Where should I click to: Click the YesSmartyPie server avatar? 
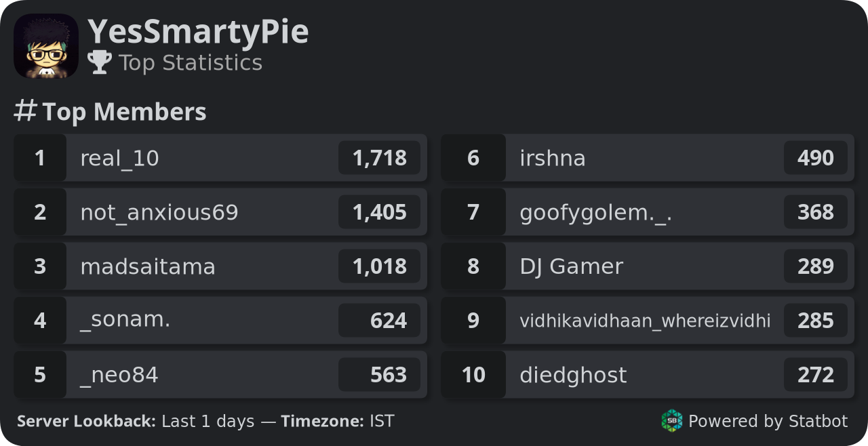pos(46,46)
